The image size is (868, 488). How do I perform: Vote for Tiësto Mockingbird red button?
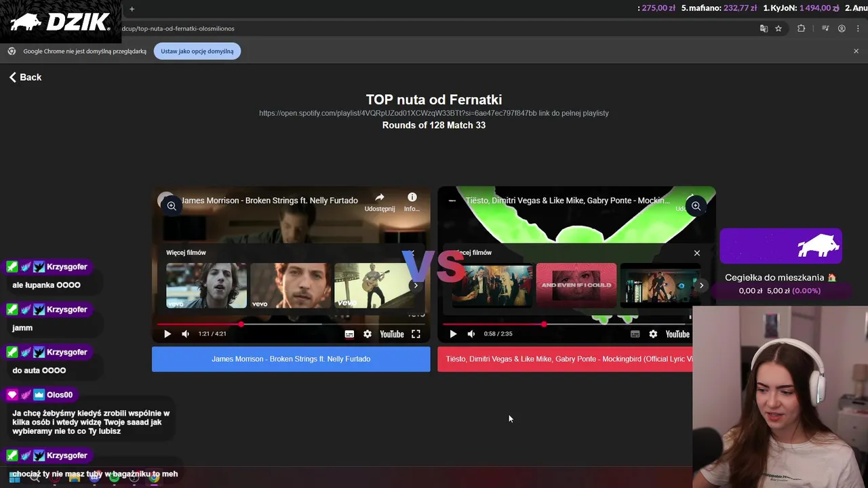click(x=565, y=359)
